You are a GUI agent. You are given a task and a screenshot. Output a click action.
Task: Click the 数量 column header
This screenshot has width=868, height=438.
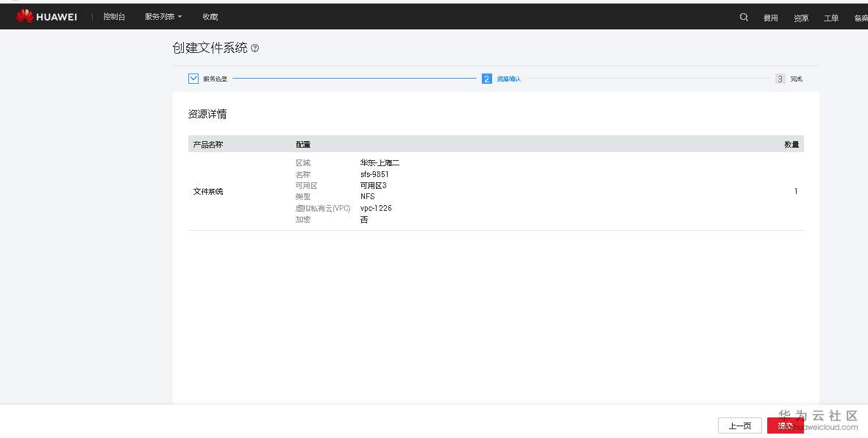tap(791, 144)
